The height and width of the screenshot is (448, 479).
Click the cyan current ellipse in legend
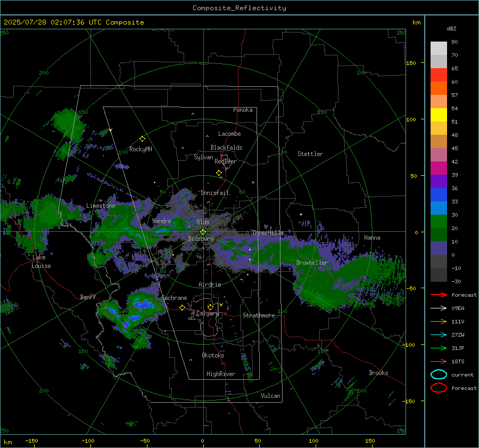439,374
